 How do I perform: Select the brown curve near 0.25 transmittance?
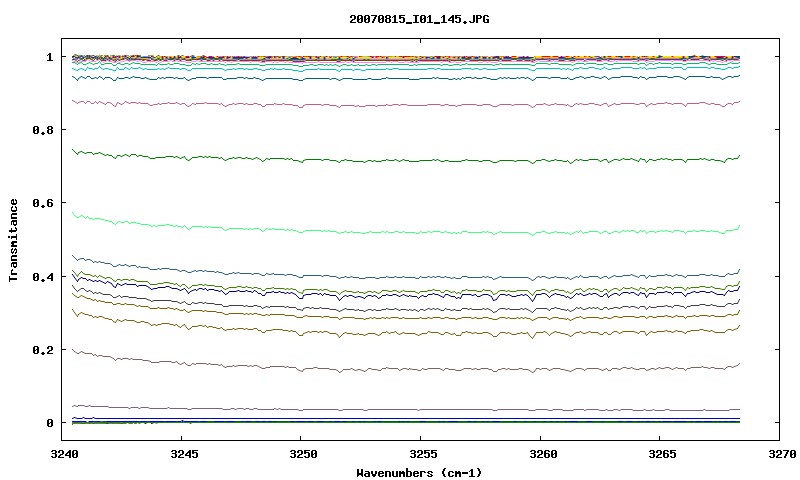point(408,334)
